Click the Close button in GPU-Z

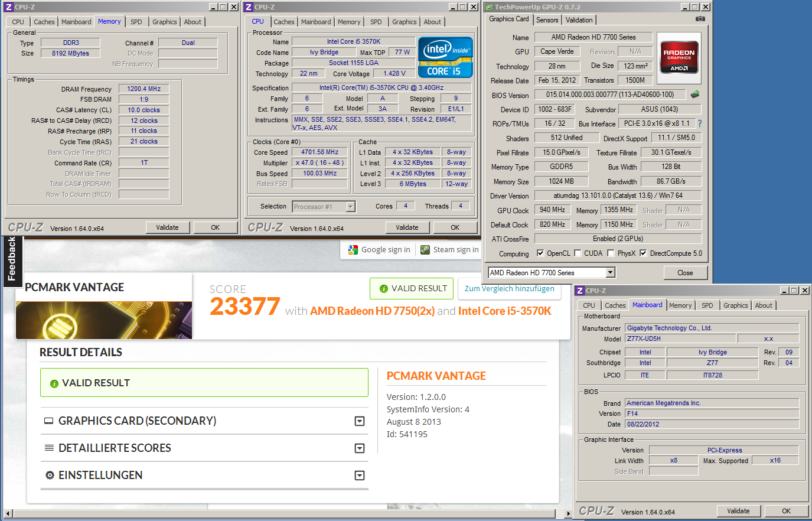tap(686, 273)
